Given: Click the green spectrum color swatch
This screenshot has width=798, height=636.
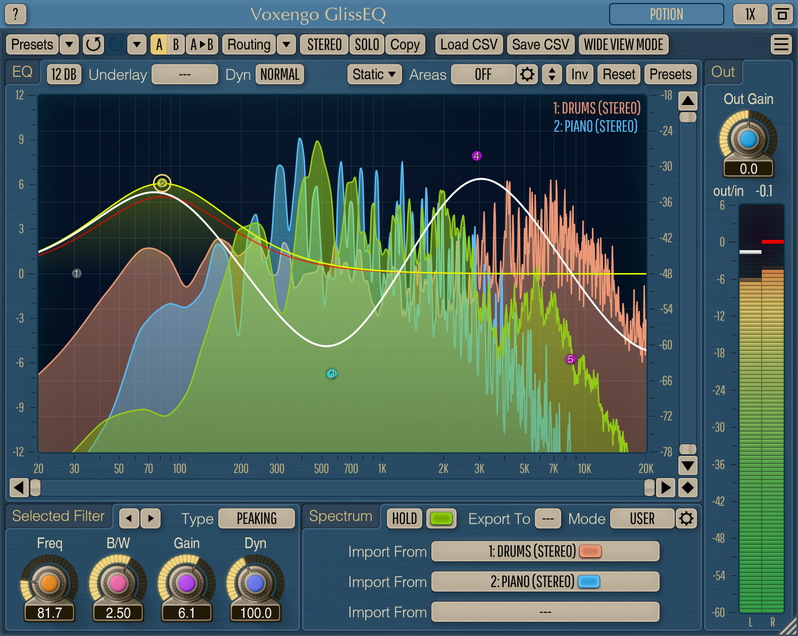Looking at the screenshot, I should tap(441, 518).
